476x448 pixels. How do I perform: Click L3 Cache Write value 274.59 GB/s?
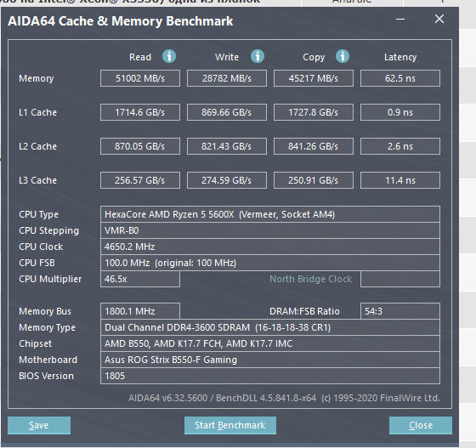pos(227,180)
